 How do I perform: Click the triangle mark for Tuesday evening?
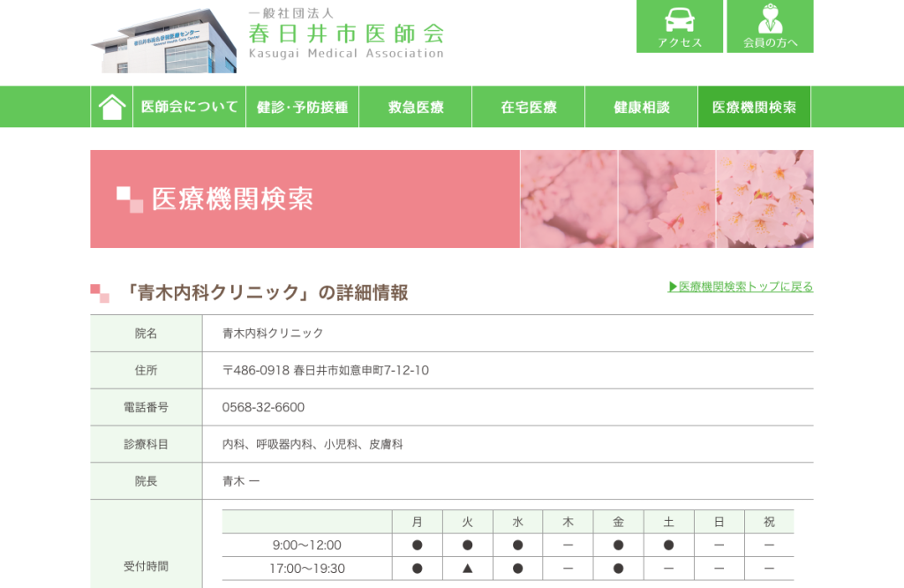point(468,569)
